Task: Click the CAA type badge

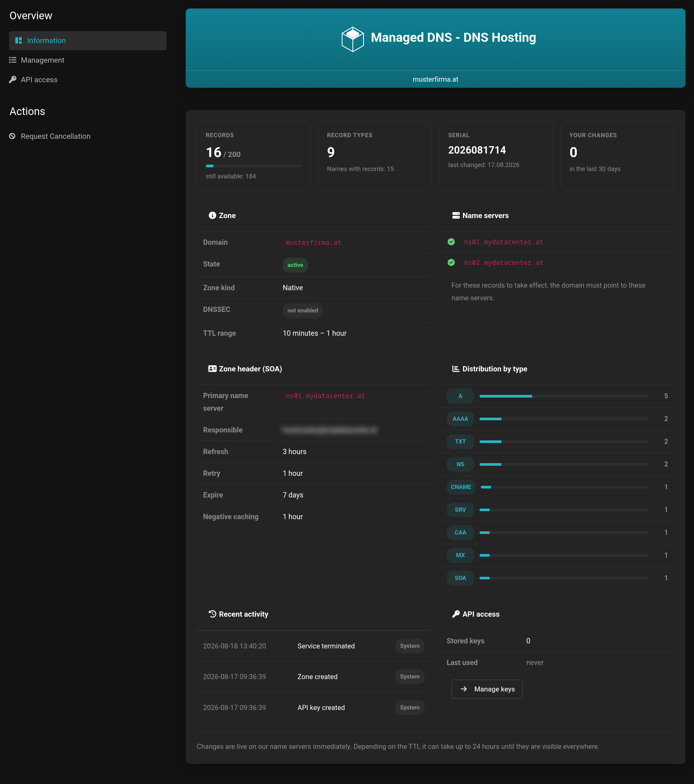Action: 460,532
